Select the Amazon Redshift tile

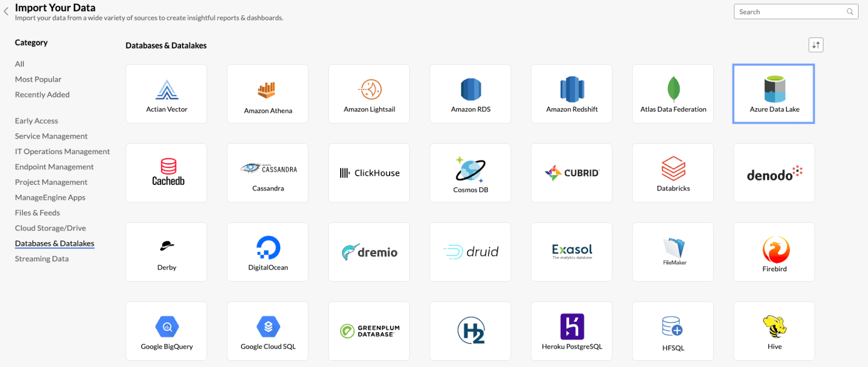click(x=572, y=94)
